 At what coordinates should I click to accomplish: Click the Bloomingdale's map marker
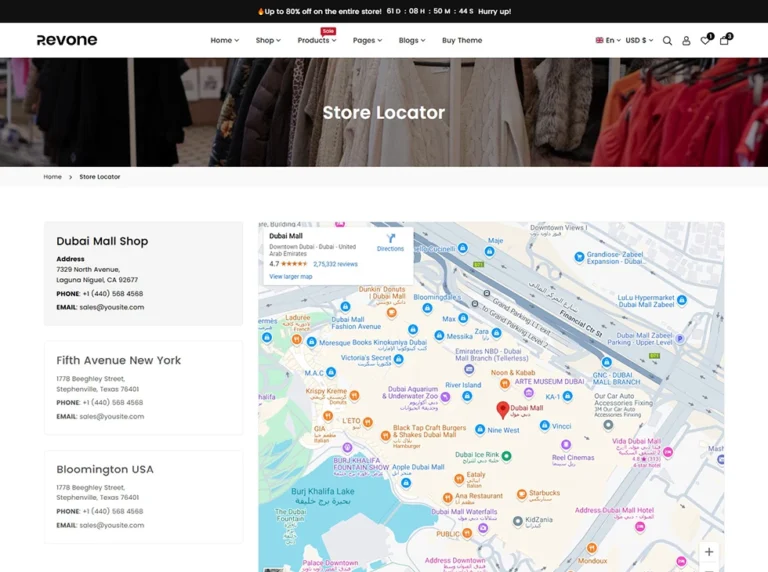(x=427, y=308)
